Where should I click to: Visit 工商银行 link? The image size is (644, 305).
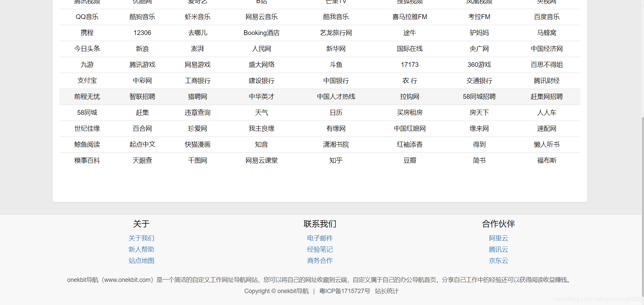pyautogui.click(x=198, y=81)
